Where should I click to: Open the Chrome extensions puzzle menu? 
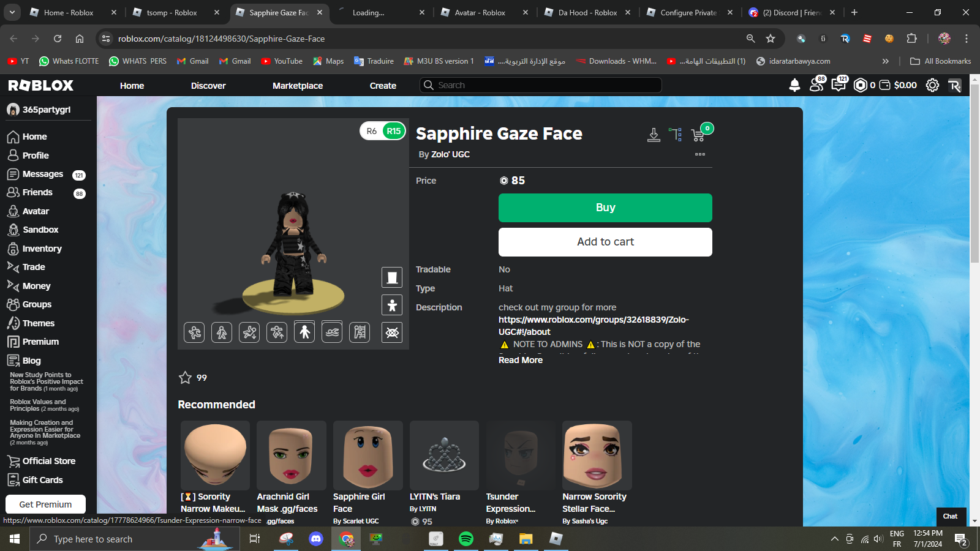[911, 39]
